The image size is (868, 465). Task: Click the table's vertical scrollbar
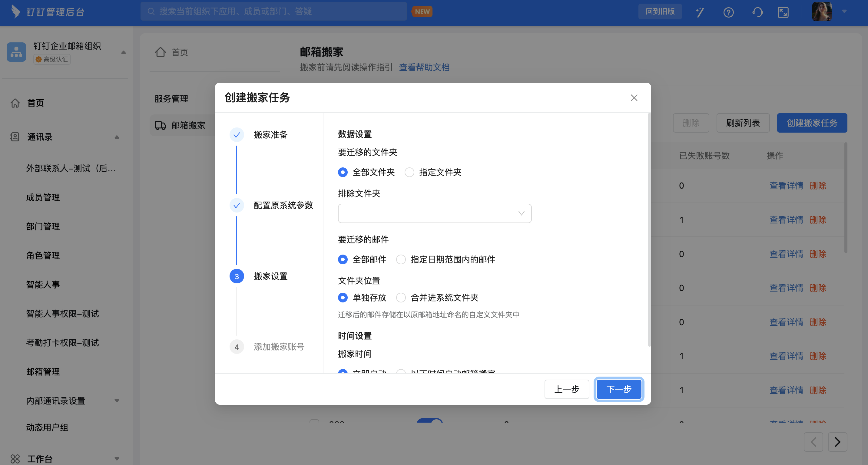point(845,198)
